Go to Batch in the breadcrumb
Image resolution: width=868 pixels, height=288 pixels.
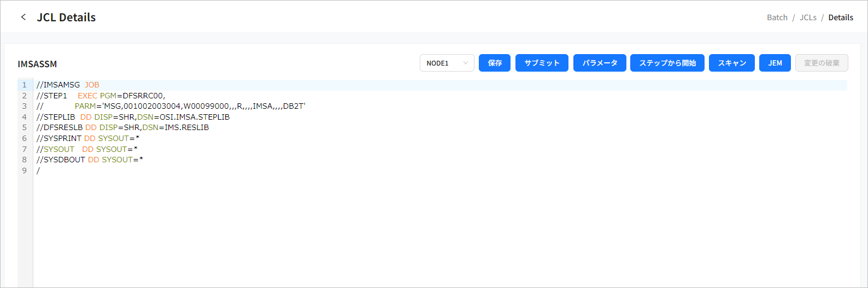point(777,17)
